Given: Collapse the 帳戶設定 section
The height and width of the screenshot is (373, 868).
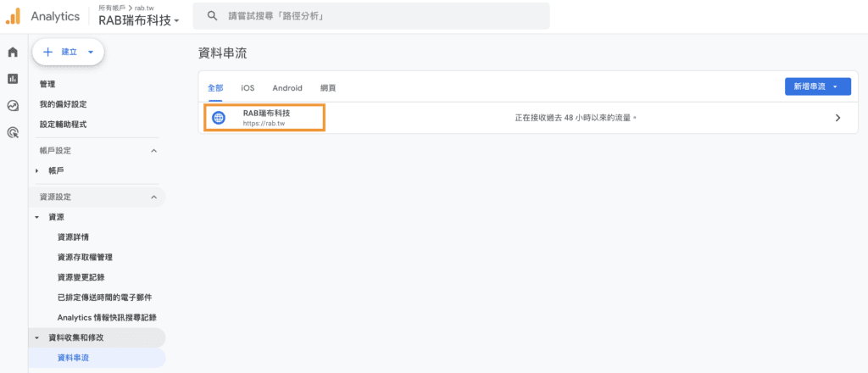Looking at the screenshot, I should tap(153, 151).
